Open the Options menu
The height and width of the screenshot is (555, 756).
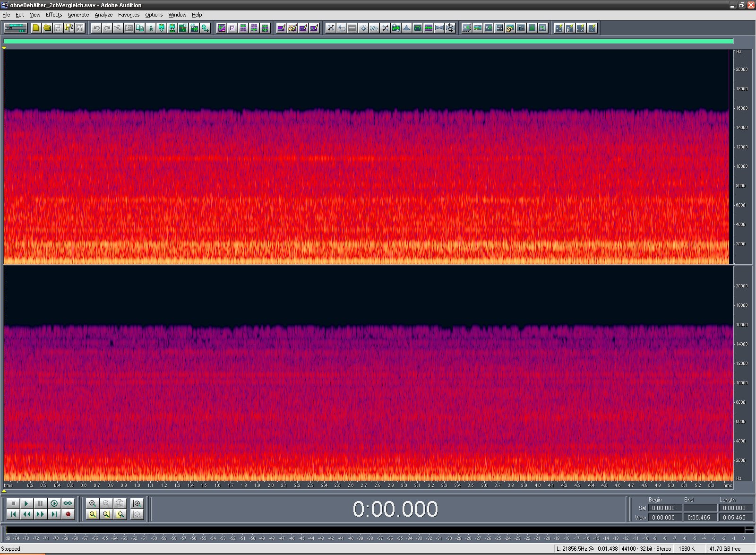(154, 15)
